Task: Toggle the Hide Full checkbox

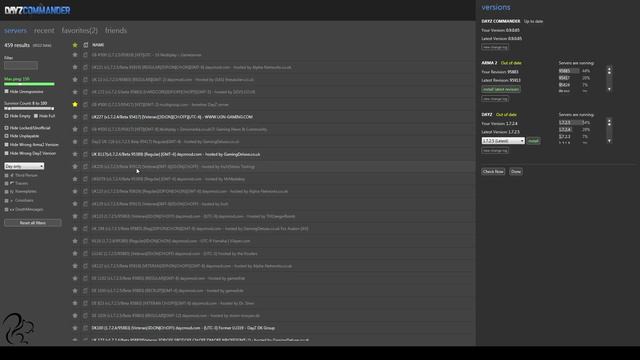Action: click(36, 116)
